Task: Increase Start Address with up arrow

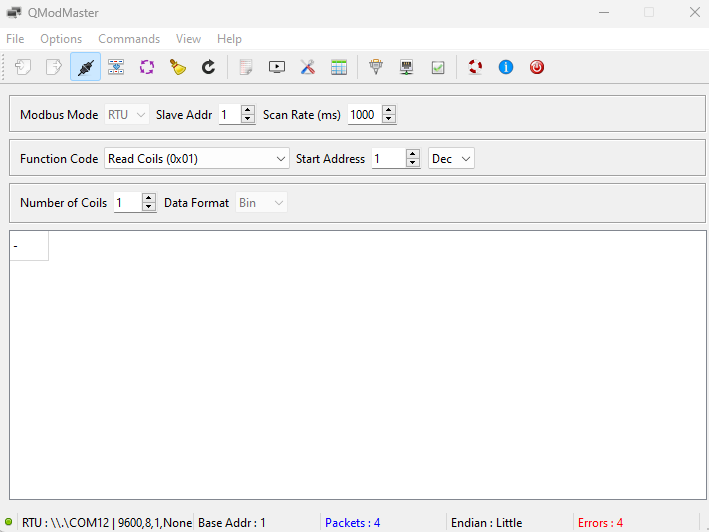Action: point(412,154)
